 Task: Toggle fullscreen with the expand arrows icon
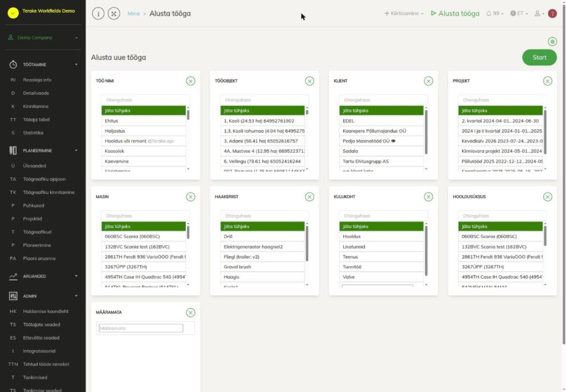(114, 14)
